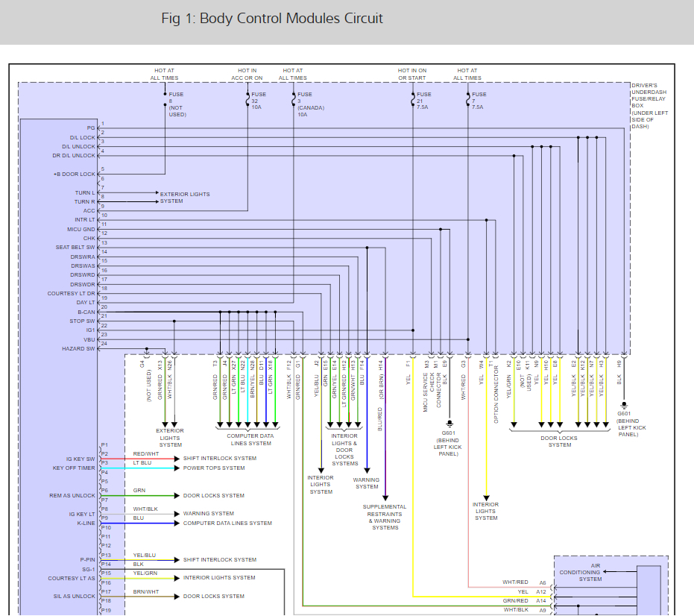This screenshot has width=694, height=616.
Task: Click the 'STOP SW' terminal label
Action: click(x=82, y=321)
